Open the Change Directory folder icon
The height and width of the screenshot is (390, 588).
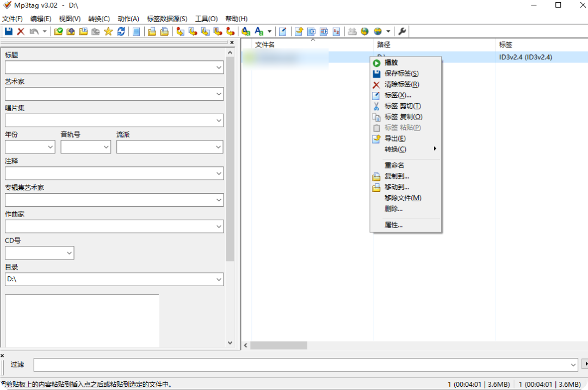pyautogui.click(x=58, y=31)
